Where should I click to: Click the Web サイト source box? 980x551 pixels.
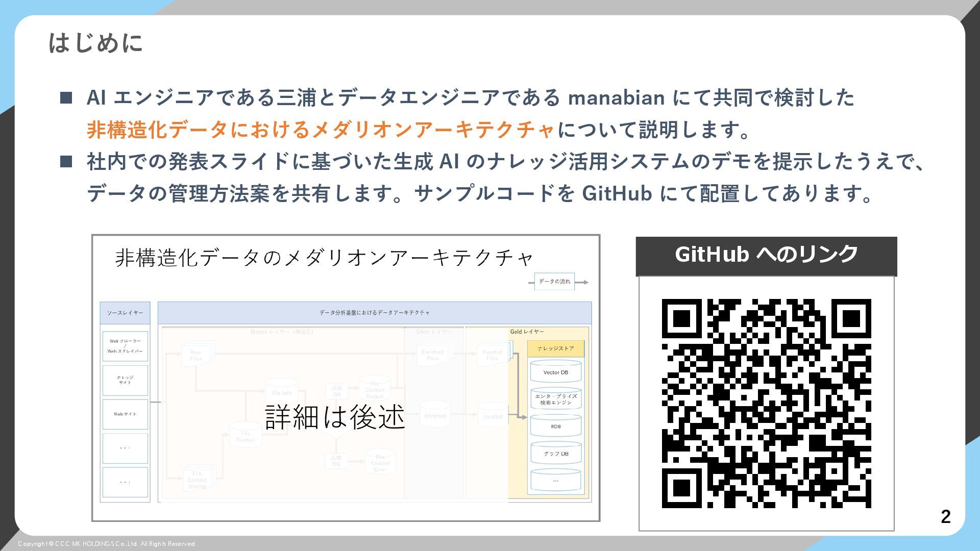point(125,414)
